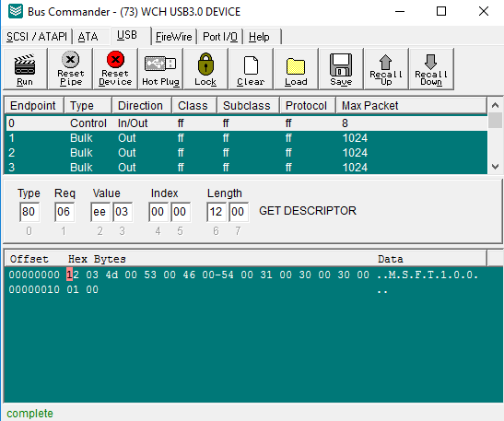
Task: Click the 1024 max packet of endpoint 2
Action: tap(355, 153)
